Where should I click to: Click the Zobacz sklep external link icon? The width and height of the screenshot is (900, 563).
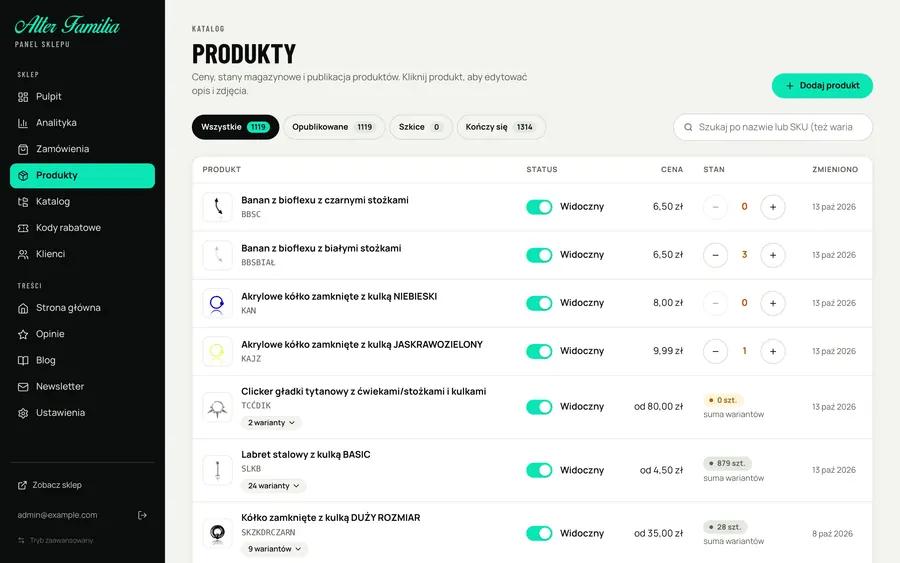22,486
